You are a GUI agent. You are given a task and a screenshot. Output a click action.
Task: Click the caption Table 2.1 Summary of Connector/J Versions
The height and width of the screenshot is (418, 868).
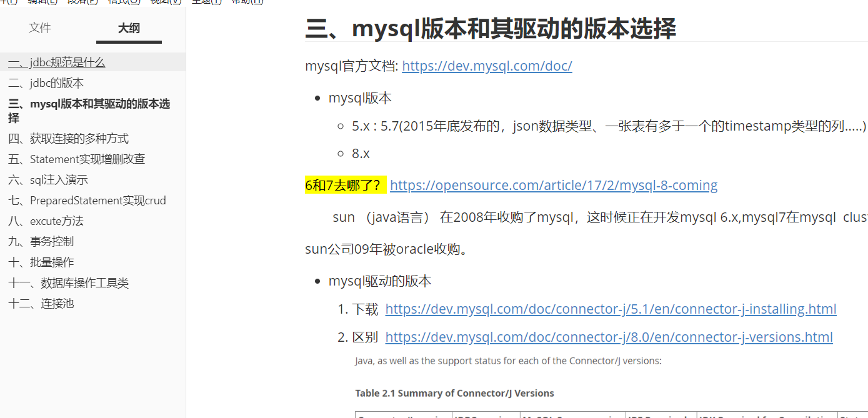(454, 393)
